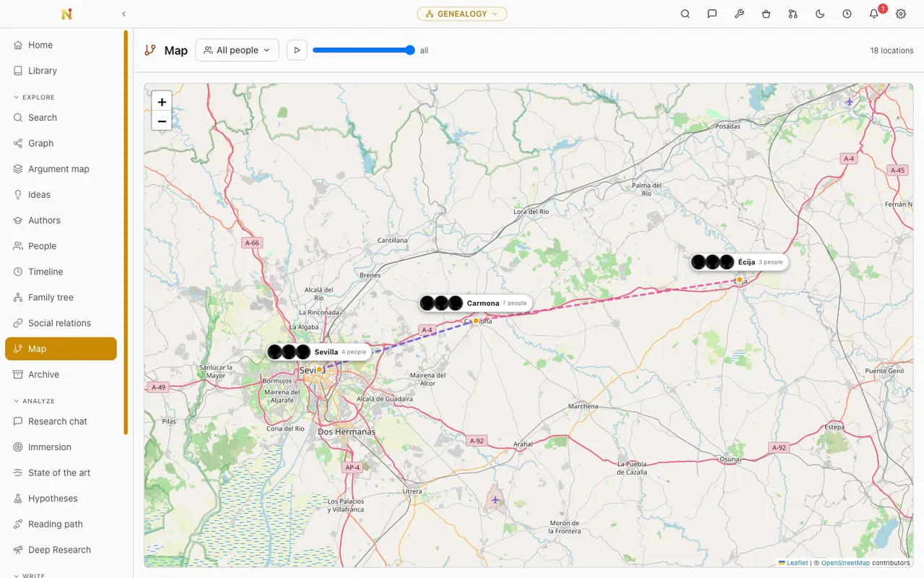
Task: Toggle dark mode moon icon
Action: pos(820,14)
